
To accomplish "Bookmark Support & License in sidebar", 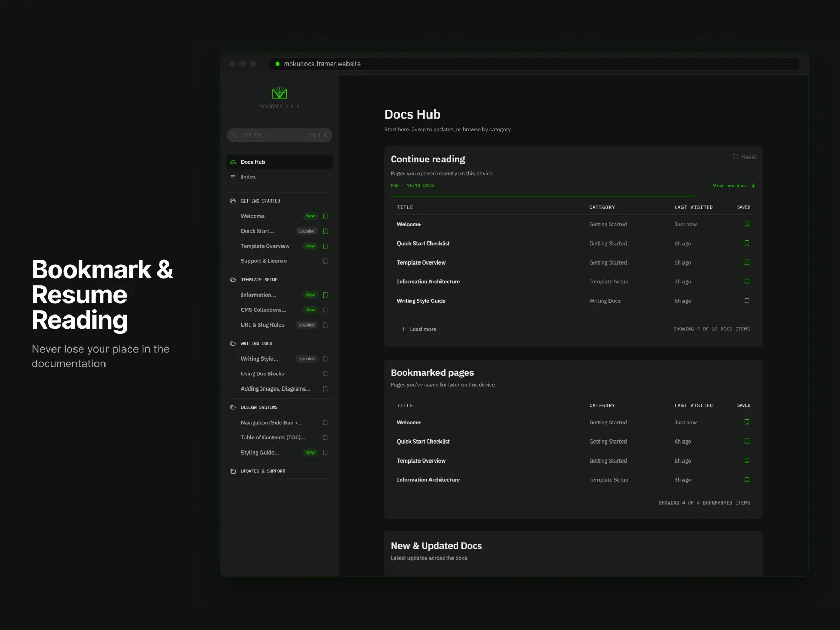I will click(325, 261).
